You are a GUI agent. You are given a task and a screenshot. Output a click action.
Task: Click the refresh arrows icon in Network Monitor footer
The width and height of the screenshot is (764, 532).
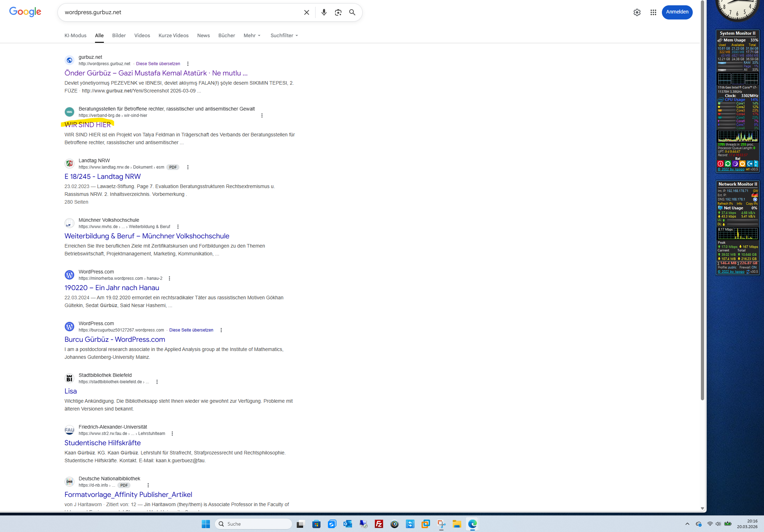(x=748, y=272)
